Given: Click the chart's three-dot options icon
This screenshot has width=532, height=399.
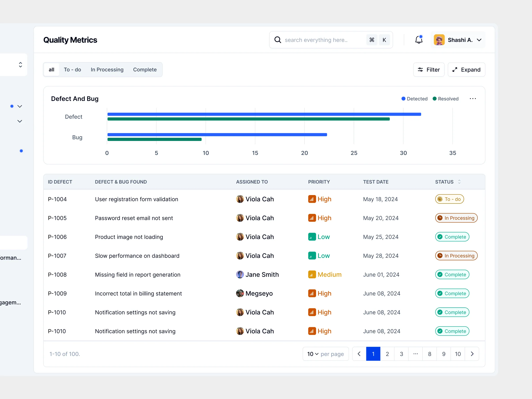Looking at the screenshot, I should (473, 99).
